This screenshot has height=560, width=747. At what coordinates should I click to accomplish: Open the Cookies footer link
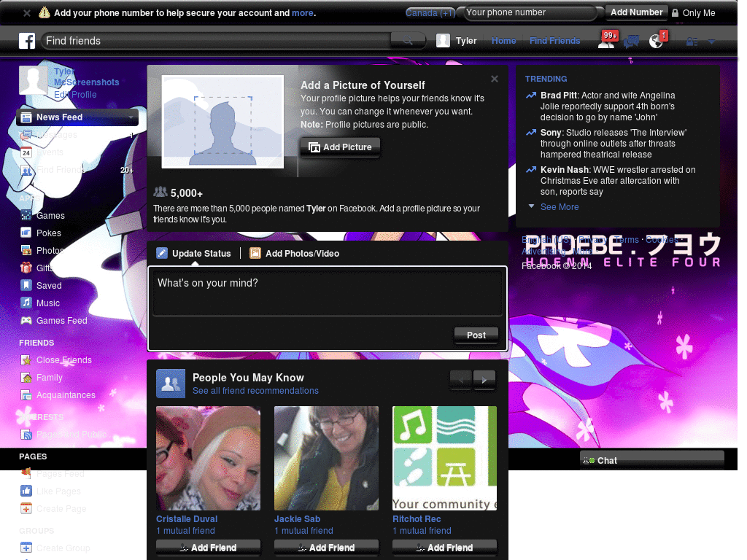[662, 239]
